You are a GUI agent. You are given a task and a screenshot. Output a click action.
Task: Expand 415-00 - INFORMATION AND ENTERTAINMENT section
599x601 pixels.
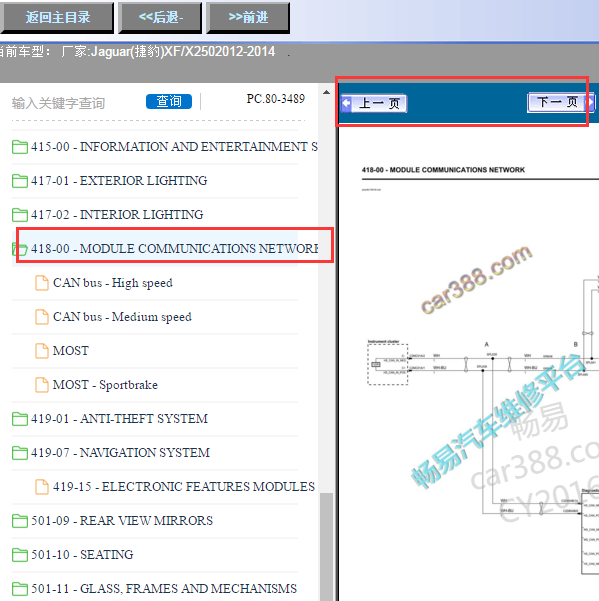(174, 147)
